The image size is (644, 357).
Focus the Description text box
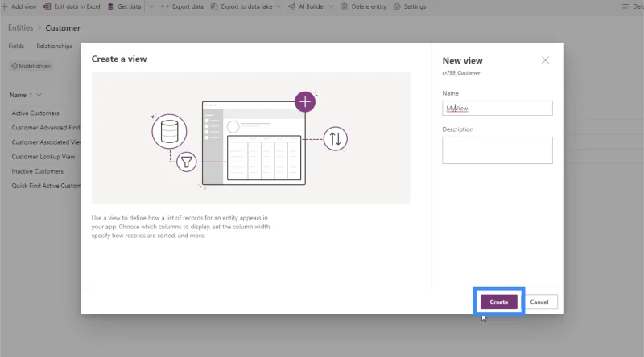coord(497,150)
